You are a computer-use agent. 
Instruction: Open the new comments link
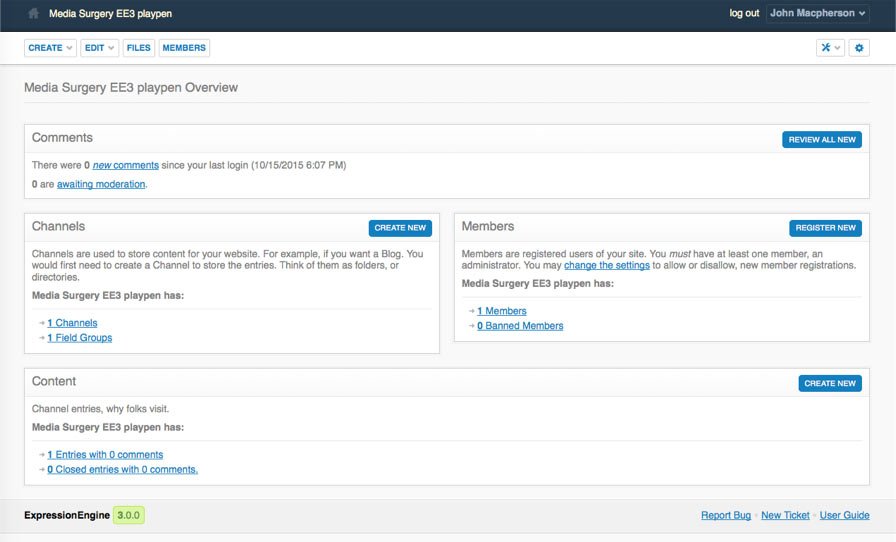click(x=126, y=165)
